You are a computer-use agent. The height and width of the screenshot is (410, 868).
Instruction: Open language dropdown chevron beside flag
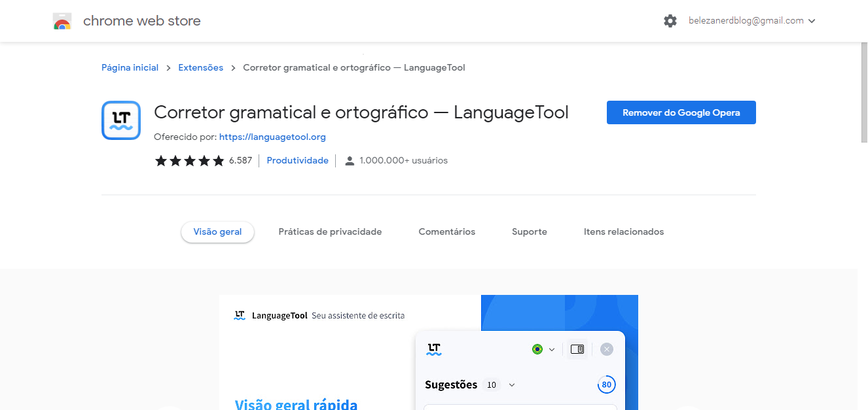[x=552, y=350]
